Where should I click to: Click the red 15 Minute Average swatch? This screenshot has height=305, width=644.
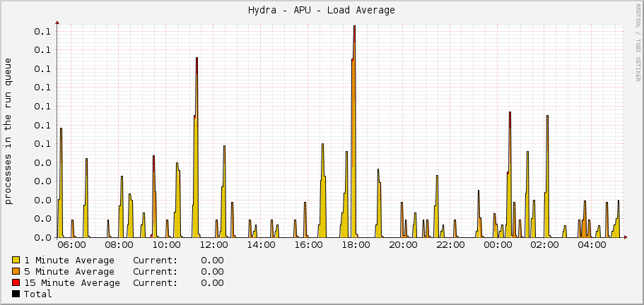pyautogui.click(x=16, y=282)
